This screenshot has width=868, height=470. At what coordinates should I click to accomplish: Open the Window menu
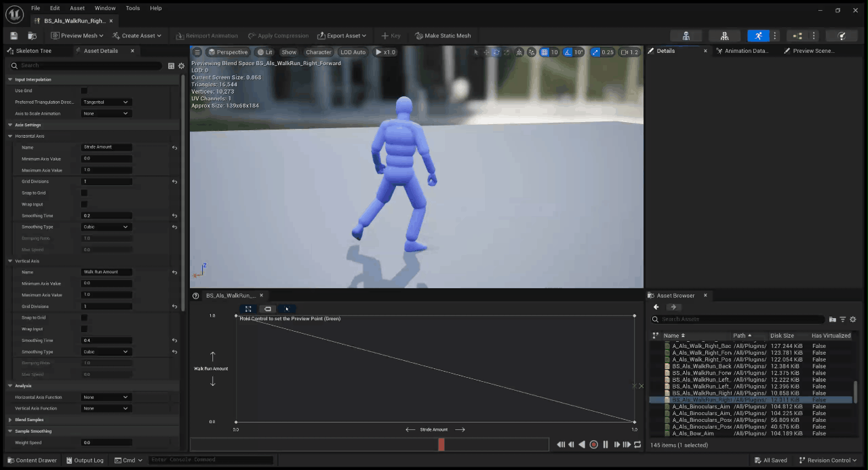(104, 8)
